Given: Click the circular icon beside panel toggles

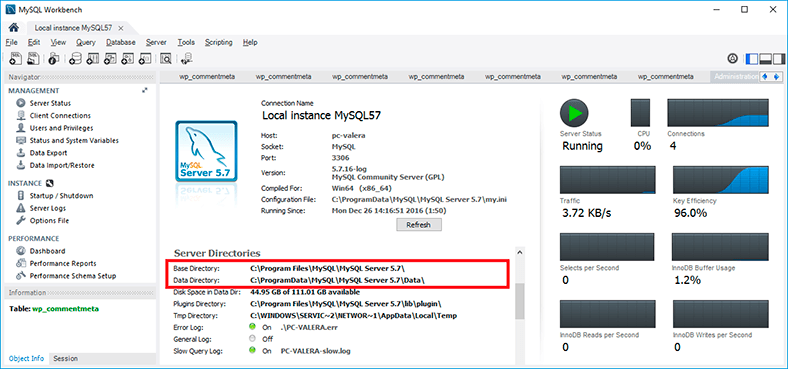Looking at the screenshot, I should click(732, 59).
